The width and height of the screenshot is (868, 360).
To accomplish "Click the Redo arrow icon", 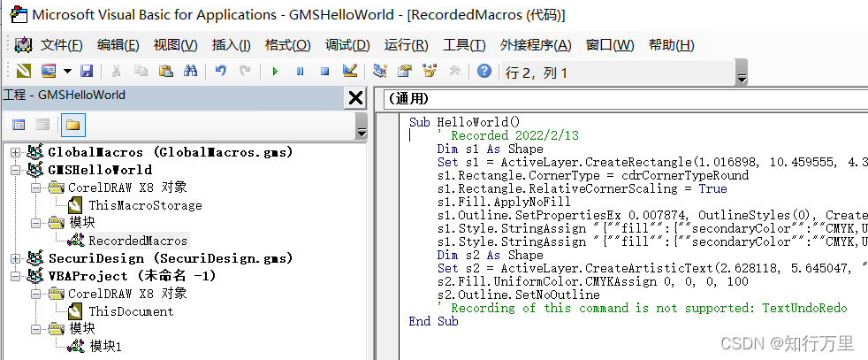I will coord(245,71).
